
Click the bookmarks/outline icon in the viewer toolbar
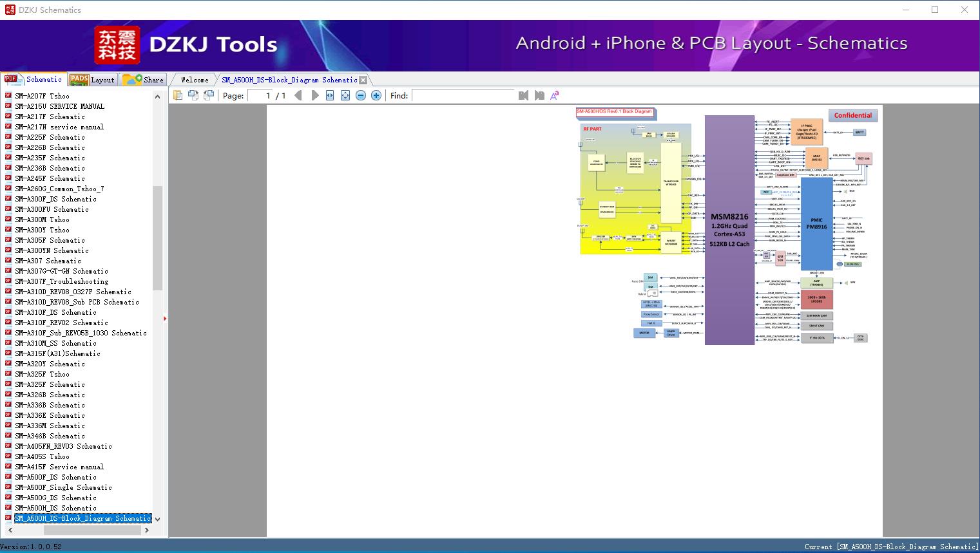pos(178,95)
